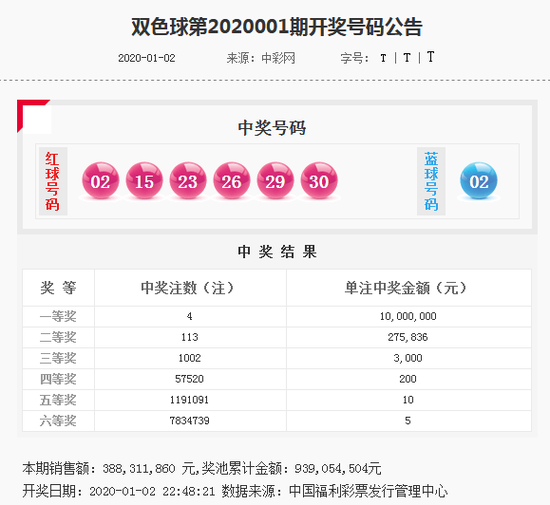The width and height of the screenshot is (550, 505).
Task: Select the large T font size
Action: (430, 57)
